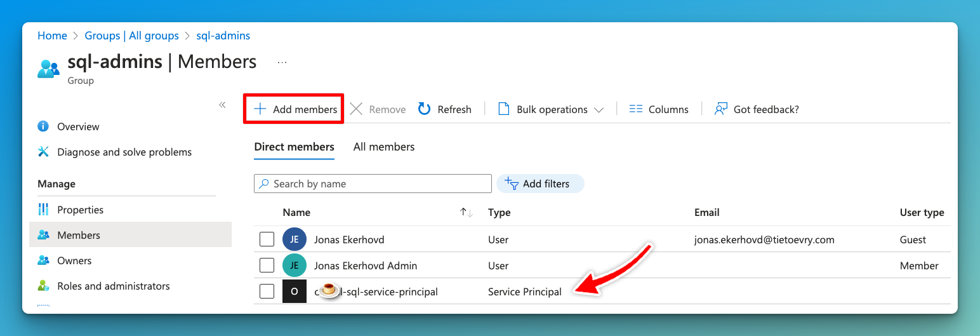Click the Properties bars icon

(43, 210)
